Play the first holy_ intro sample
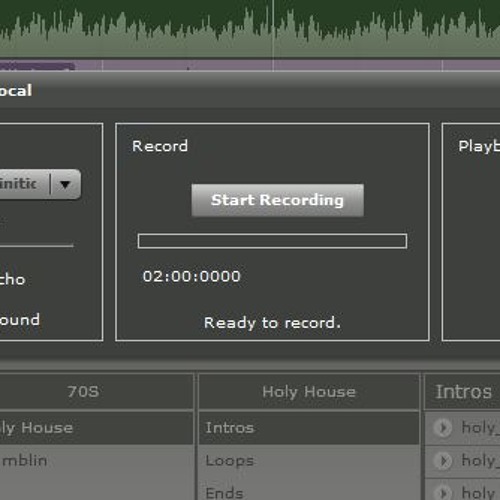The height and width of the screenshot is (500, 500). [443, 427]
